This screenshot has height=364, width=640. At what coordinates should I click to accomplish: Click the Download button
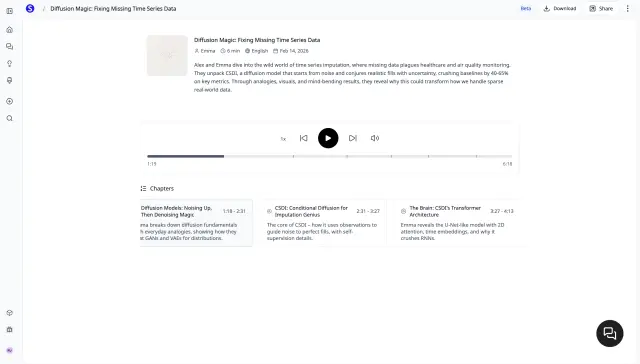coord(560,9)
